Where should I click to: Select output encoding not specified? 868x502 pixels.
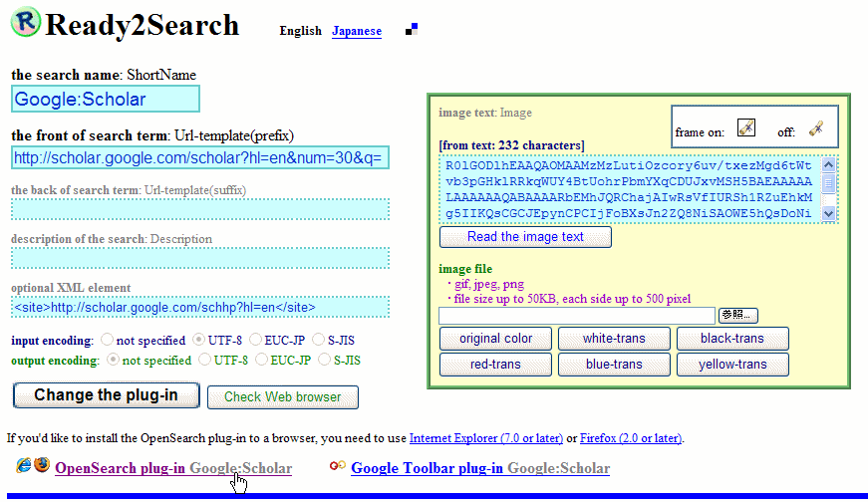(x=113, y=360)
